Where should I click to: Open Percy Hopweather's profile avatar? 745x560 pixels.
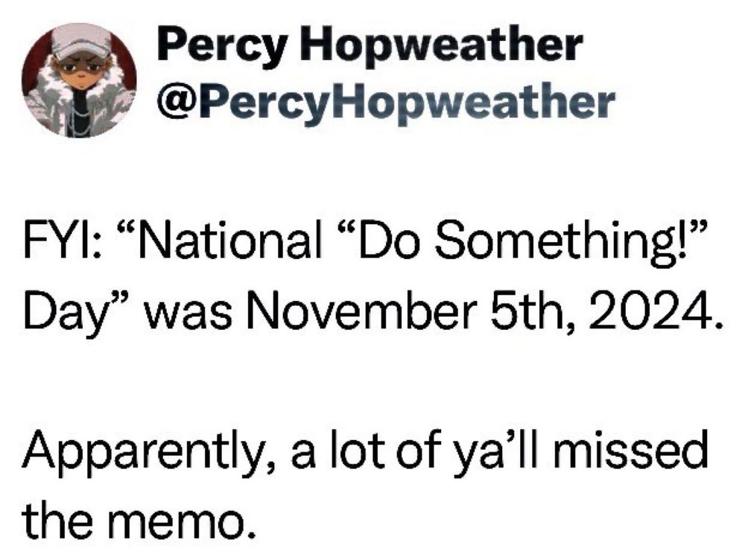pos(79,80)
